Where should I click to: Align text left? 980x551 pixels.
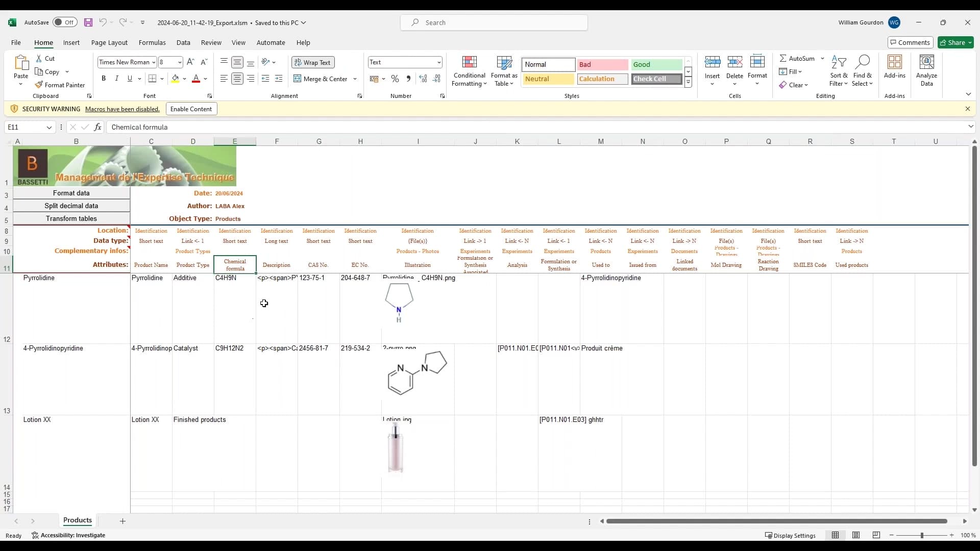click(224, 79)
